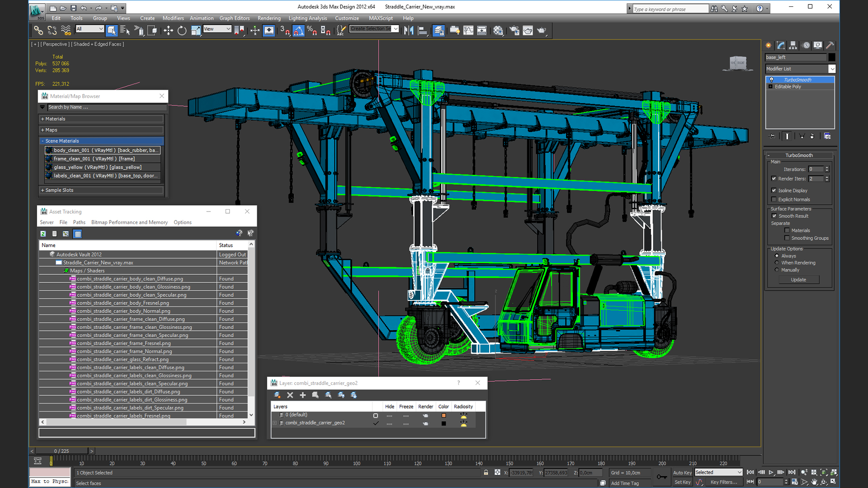Open the Modifier List dropdown
Screen dimensions: 868x488
pyautogui.click(x=831, y=69)
